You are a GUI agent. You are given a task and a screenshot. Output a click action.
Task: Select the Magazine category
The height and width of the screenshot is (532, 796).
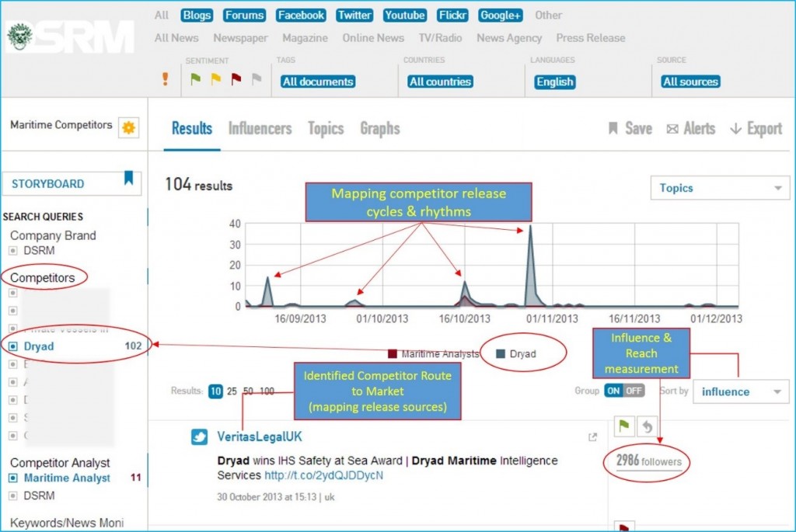[x=305, y=38]
